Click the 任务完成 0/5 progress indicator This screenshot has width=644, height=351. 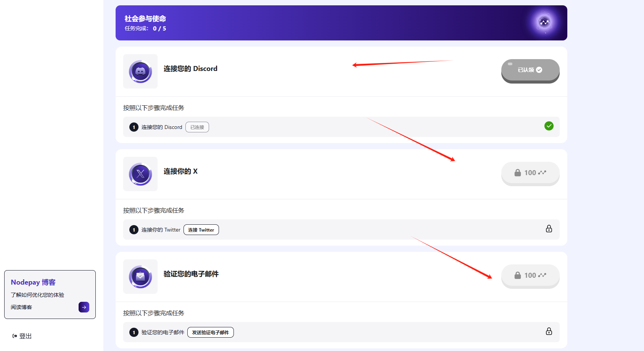[x=145, y=28]
